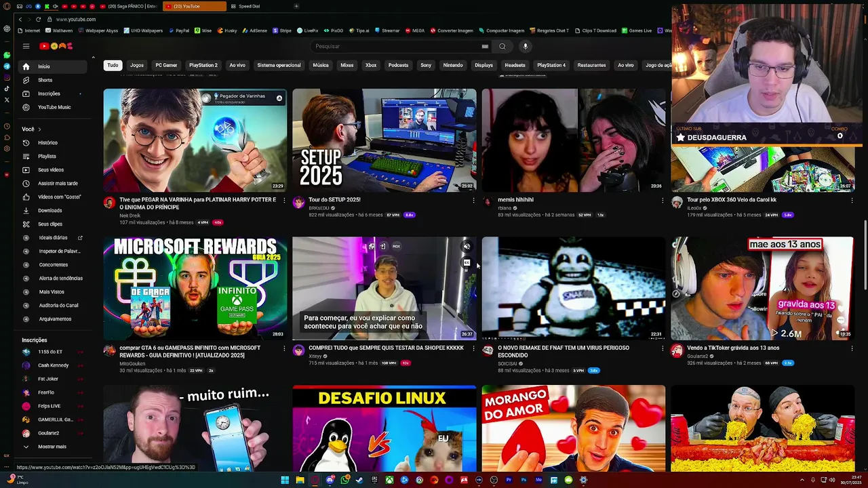Open Inscrições in the sidebar

[x=54, y=94]
